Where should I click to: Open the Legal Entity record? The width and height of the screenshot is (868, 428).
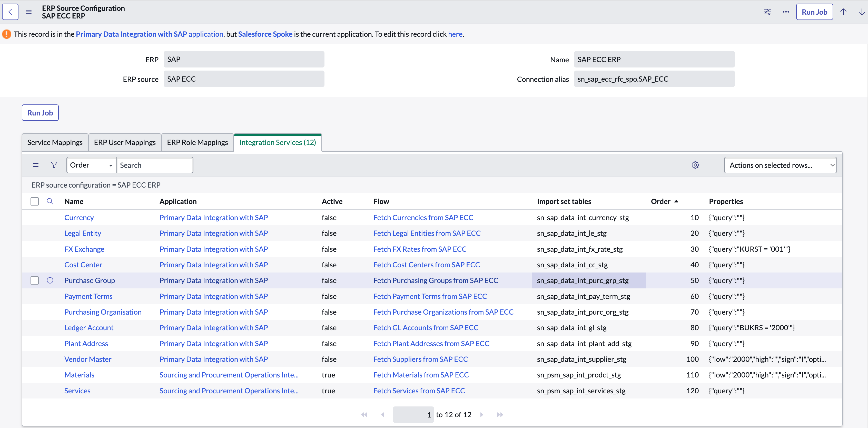[83, 233]
